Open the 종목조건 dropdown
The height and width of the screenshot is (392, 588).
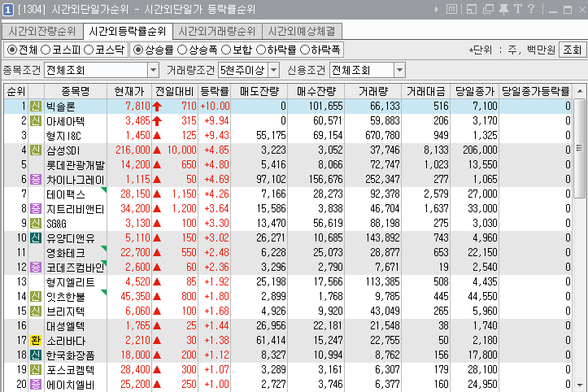tap(153, 70)
